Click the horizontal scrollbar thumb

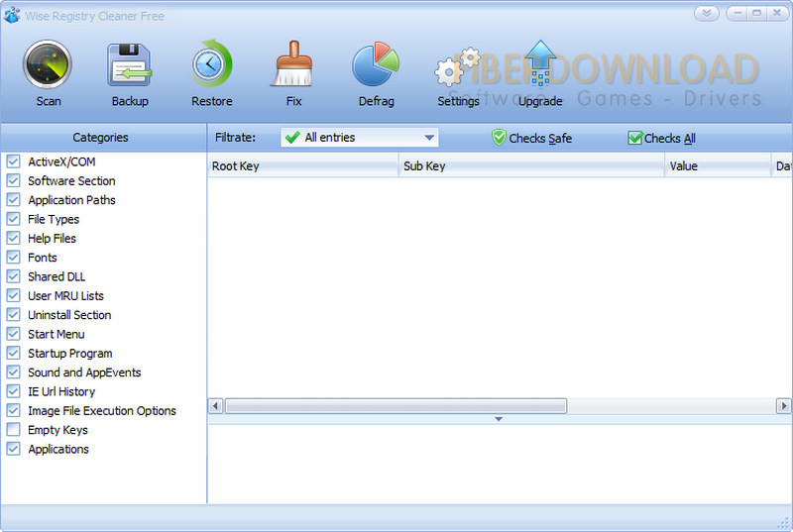[396, 406]
